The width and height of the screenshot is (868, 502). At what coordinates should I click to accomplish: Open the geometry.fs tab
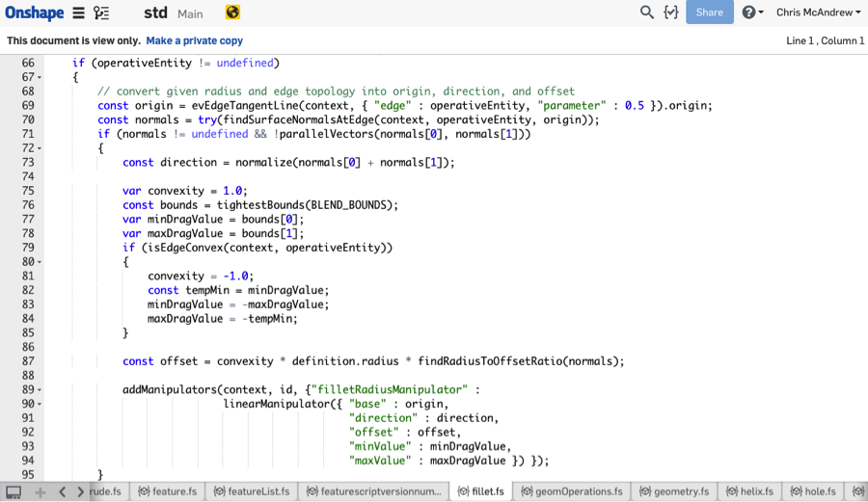pyautogui.click(x=674, y=491)
